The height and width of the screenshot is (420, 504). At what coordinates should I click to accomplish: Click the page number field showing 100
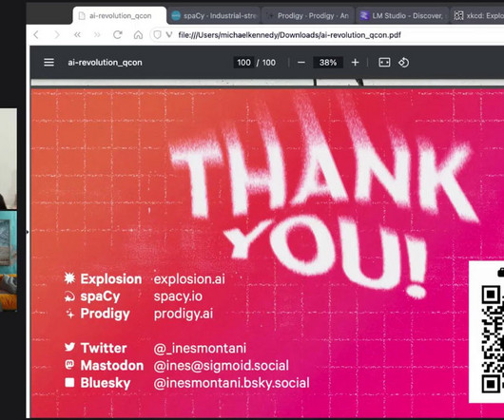point(243,63)
